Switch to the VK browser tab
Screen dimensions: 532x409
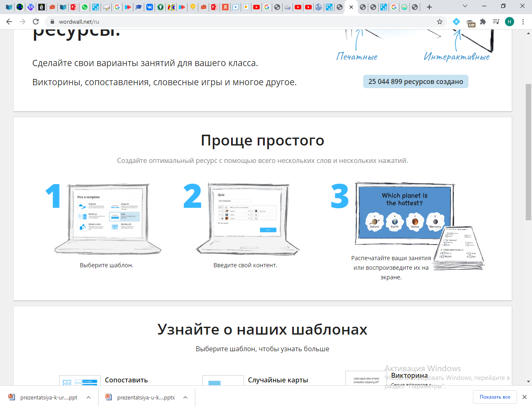[x=150, y=7]
